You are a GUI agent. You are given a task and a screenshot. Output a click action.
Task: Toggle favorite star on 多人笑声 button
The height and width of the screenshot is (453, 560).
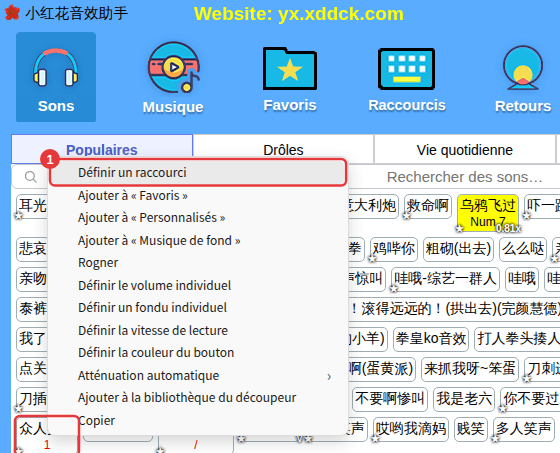[495, 438]
